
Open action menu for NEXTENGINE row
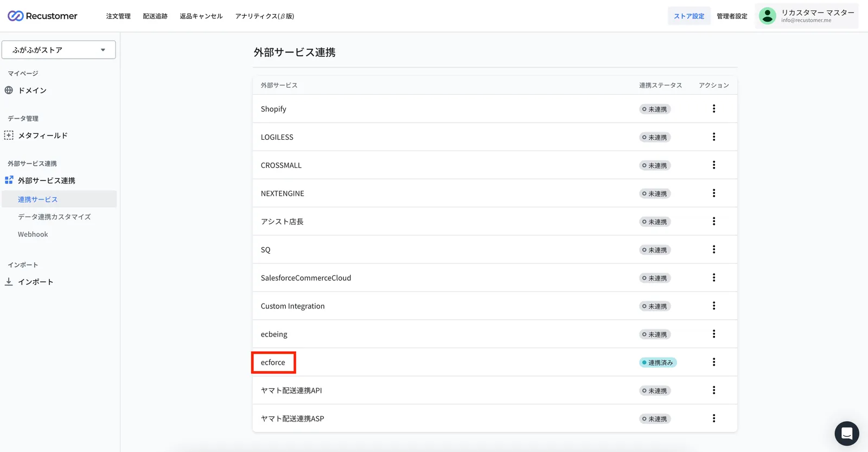tap(714, 193)
